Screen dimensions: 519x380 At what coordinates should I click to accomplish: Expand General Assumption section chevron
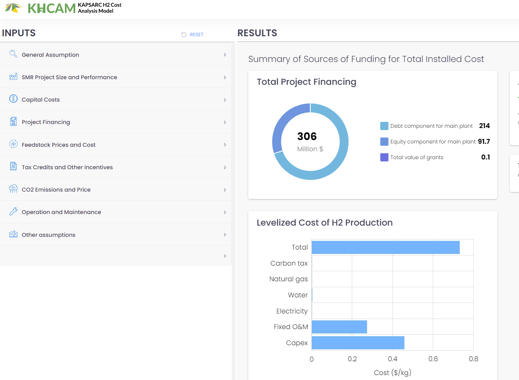click(x=225, y=55)
